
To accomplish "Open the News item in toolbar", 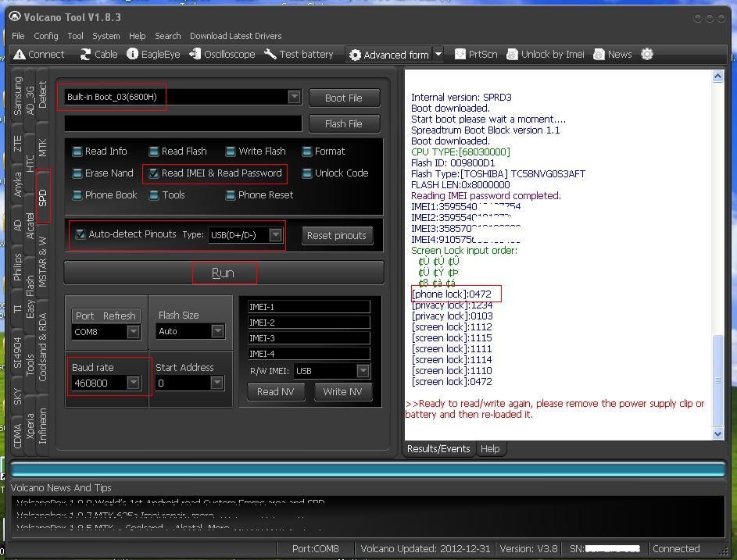I will pyautogui.click(x=613, y=55).
